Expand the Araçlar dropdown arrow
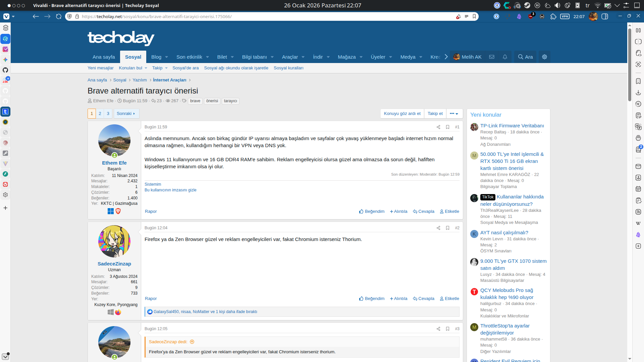The width and height of the screenshot is (644, 362). pyautogui.click(x=303, y=57)
